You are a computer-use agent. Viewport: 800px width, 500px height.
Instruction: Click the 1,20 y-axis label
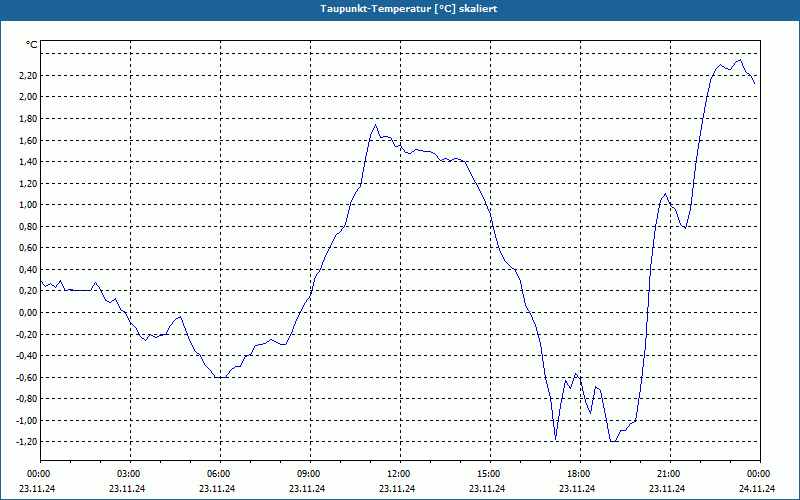(x=29, y=183)
